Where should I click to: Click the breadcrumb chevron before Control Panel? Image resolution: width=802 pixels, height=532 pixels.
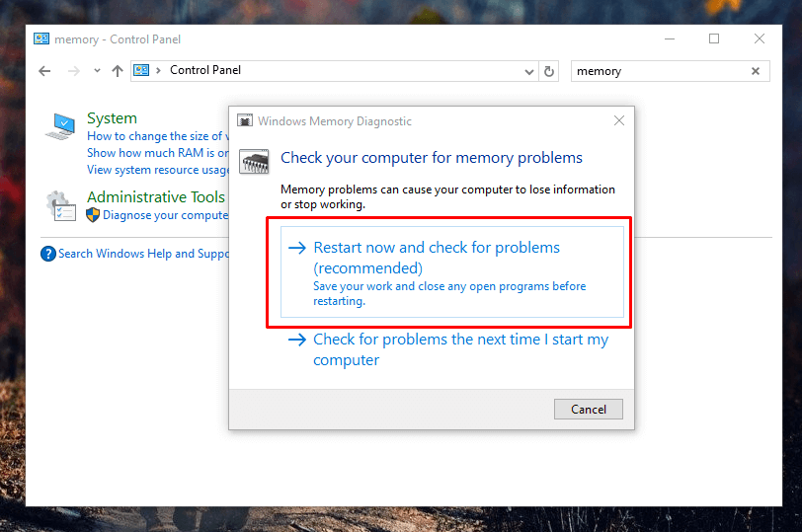pos(158,70)
